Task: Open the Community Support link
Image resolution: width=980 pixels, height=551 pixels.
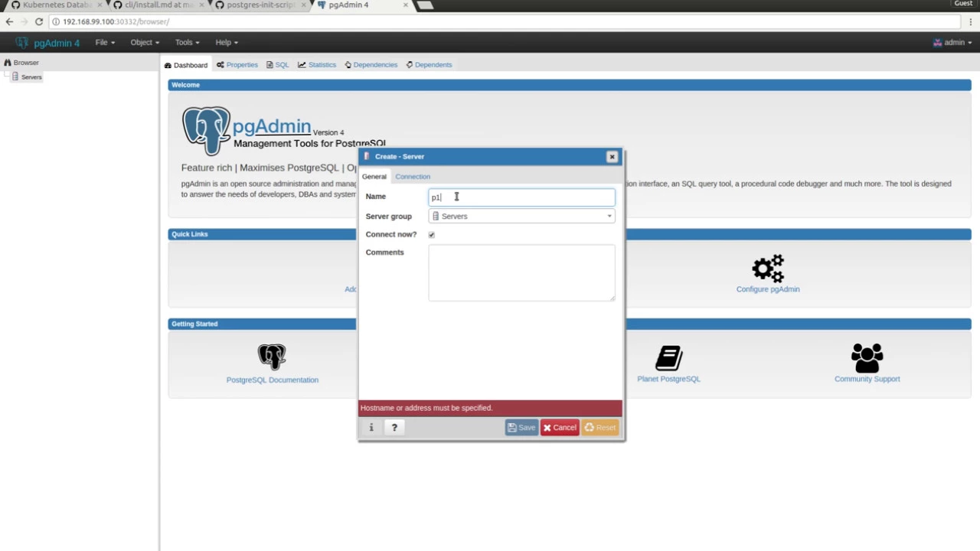Action: click(x=867, y=379)
